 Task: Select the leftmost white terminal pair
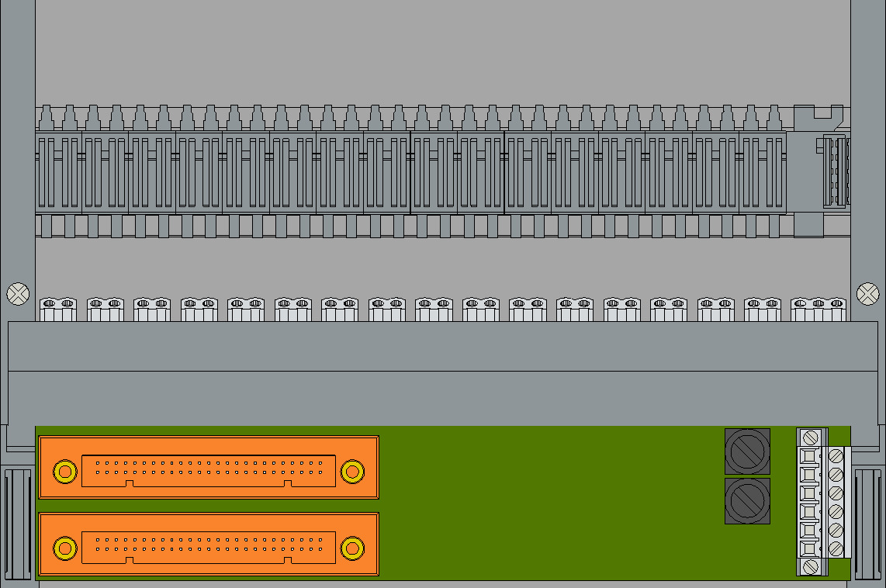[58, 310]
